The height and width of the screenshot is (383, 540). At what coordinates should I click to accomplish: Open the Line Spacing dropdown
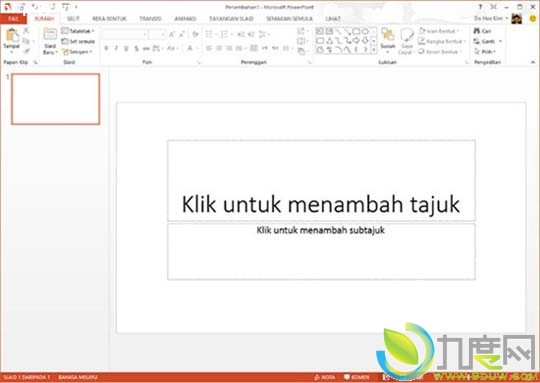pyautogui.click(x=264, y=34)
